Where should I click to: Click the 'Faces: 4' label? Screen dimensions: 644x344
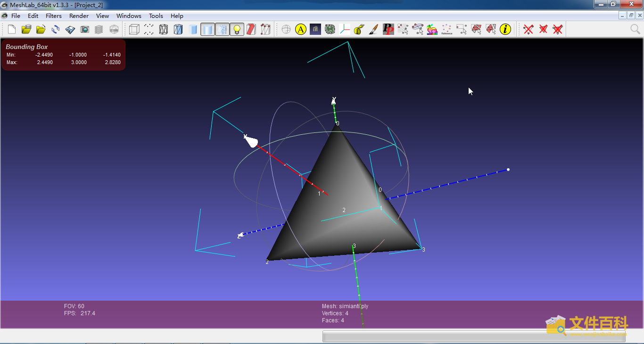333,320
